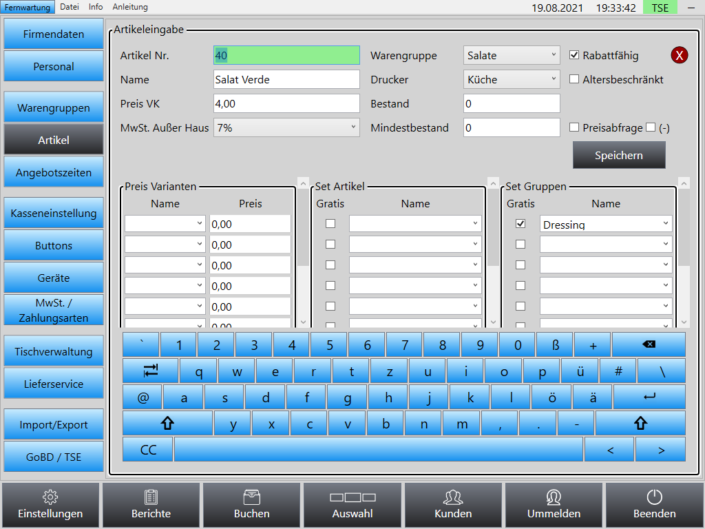
Task: Close article entry with red X
Action: [x=679, y=55]
